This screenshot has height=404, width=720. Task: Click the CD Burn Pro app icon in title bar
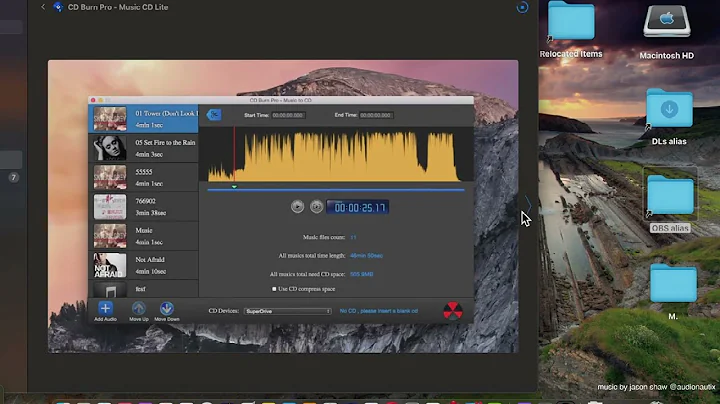pos(58,7)
